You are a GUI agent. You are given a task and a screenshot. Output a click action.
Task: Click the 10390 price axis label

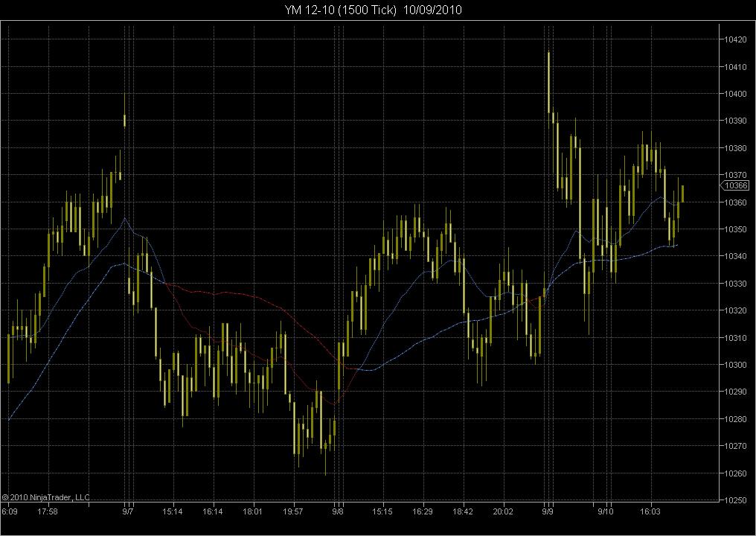pyautogui.click(x=736, y=121)
